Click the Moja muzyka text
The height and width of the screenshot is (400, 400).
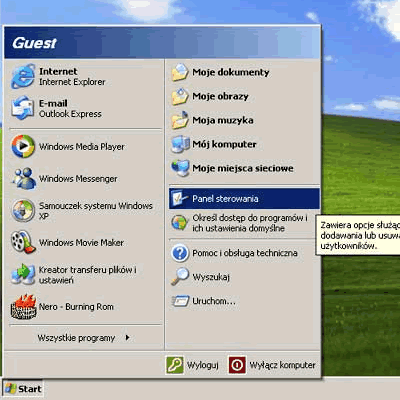pyautogui.click(x=223, y=120)
